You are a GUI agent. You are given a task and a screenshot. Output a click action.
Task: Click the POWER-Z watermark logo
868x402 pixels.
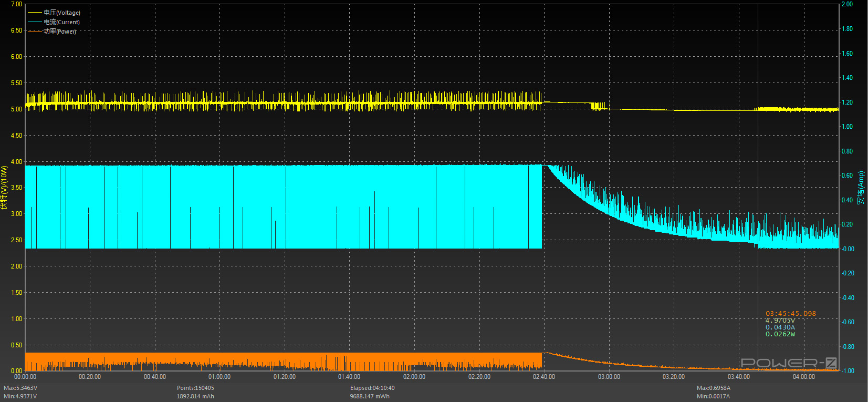(x=788, y=363)
